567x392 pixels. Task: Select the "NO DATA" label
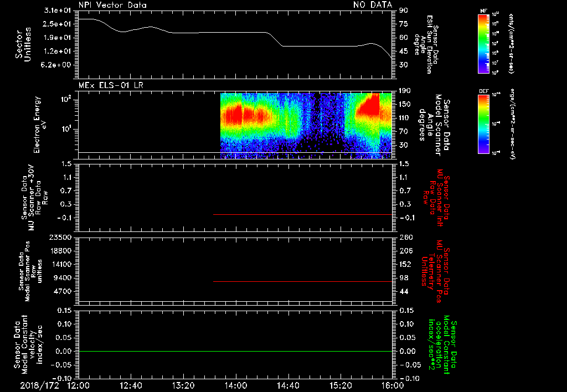tap(373, 4)
